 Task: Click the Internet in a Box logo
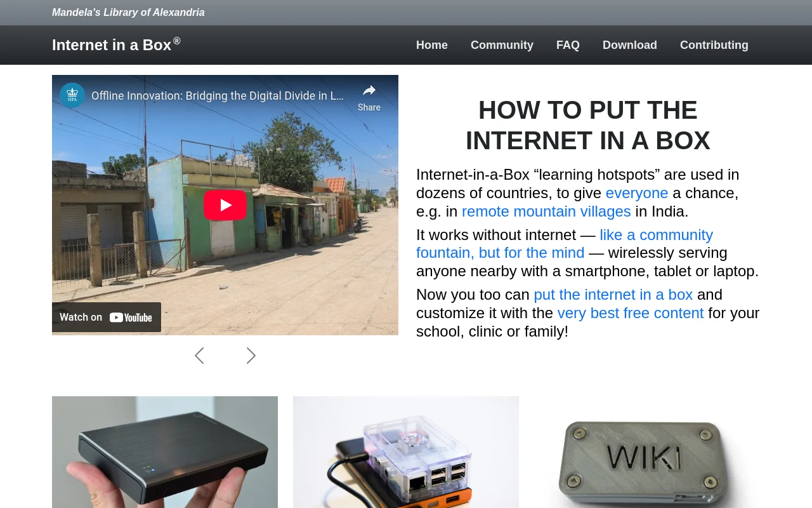pos(116,44)
